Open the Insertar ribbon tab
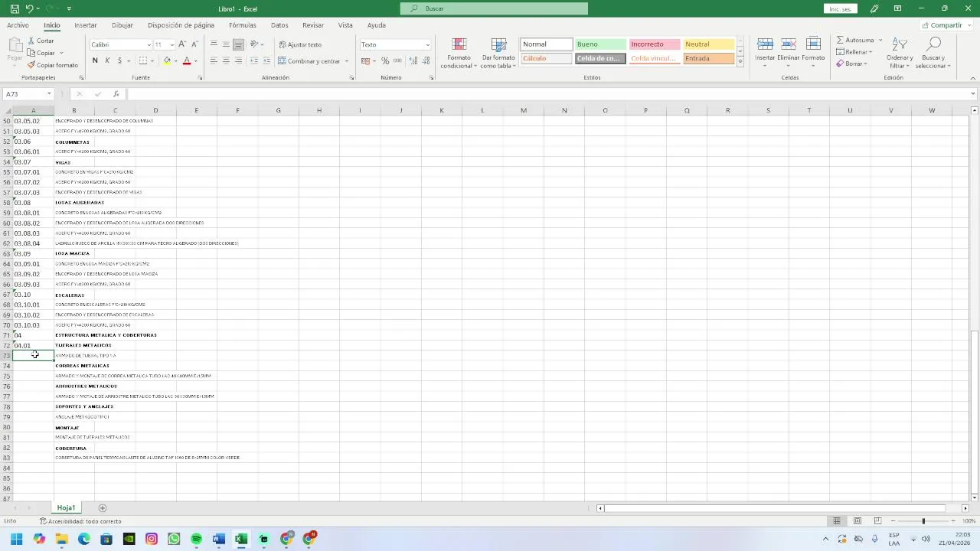This screenshot has height=551, width=980. 86,25
